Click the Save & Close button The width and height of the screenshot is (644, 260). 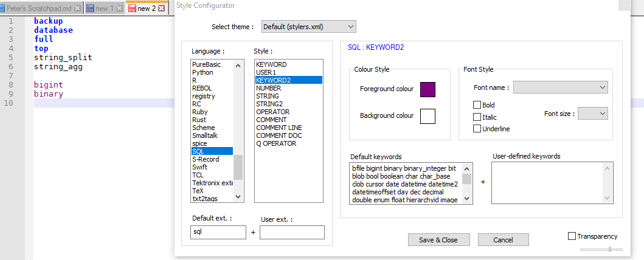438,240
